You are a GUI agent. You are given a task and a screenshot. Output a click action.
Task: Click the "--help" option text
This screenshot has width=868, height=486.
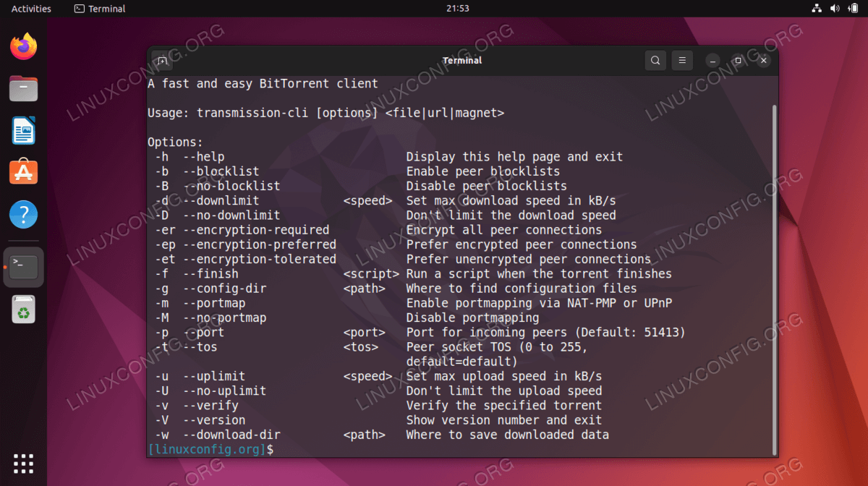coord(204,157)
